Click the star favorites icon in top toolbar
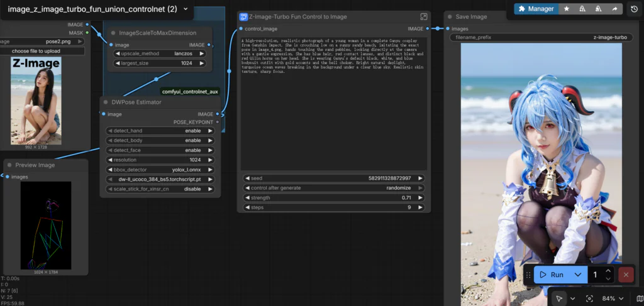The image size is (644, 306). click(x=567, y=9)
